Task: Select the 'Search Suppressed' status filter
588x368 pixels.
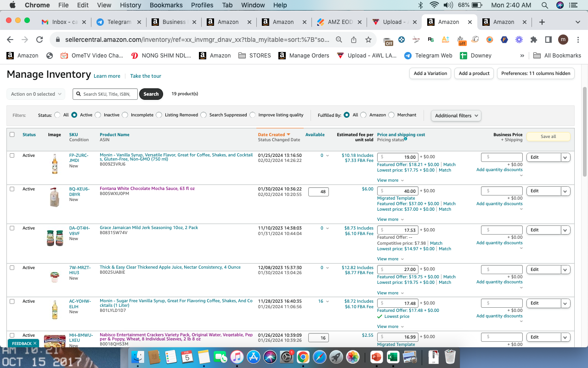Action: (x=204, y=115)
